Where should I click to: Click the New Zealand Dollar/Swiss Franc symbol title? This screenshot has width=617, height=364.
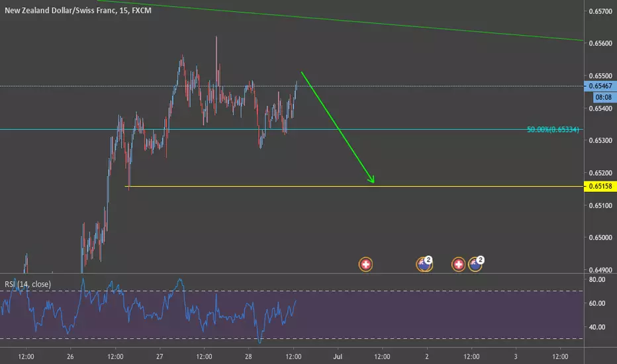point(78,10)
